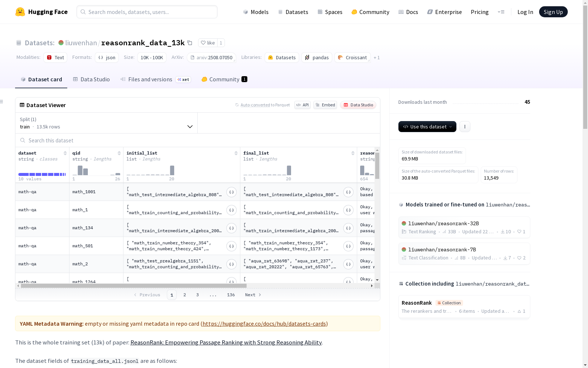Click the Text modality tag
The image size is (588, 368).
(55, 57)
